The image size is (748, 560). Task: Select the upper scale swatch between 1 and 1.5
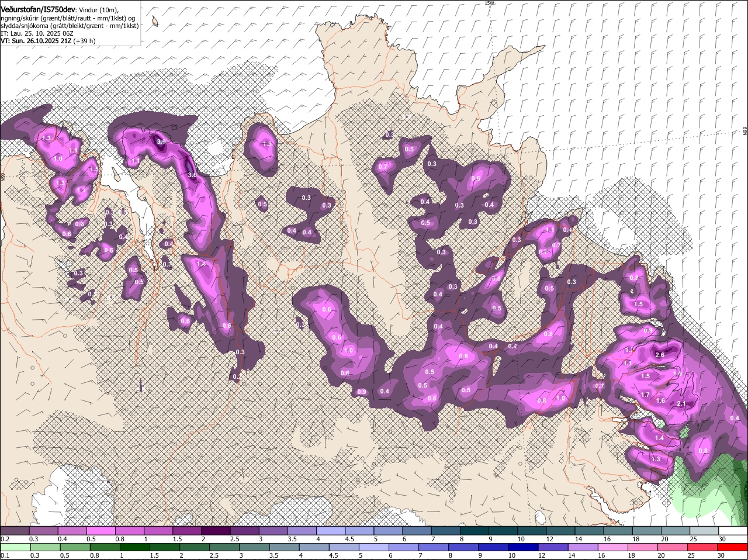tap(158, 531)
